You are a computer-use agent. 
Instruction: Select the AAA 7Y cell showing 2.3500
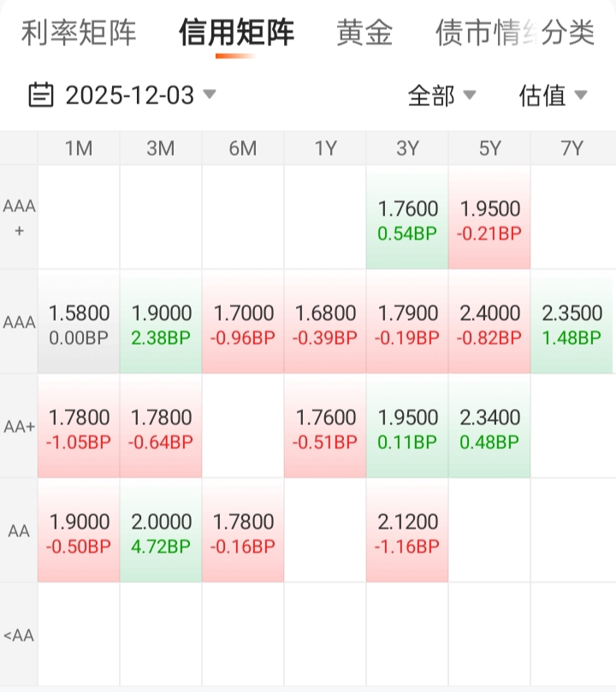tap(572, 323)
